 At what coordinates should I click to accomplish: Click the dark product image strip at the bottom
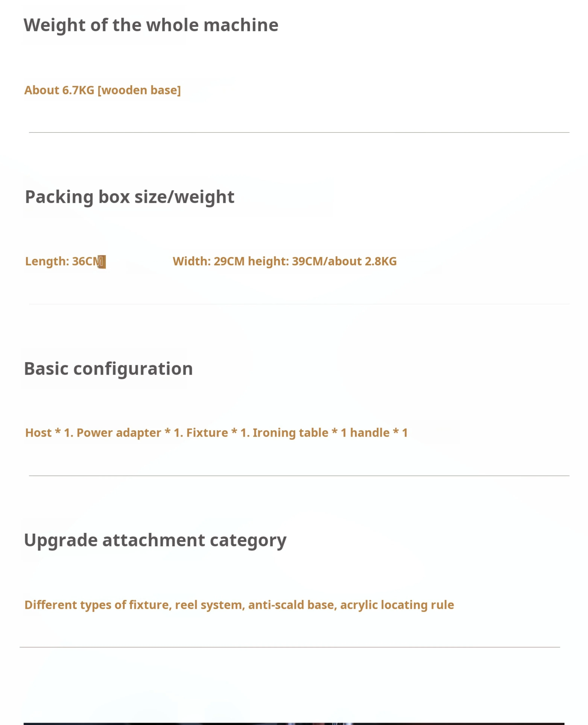(294, 723)
